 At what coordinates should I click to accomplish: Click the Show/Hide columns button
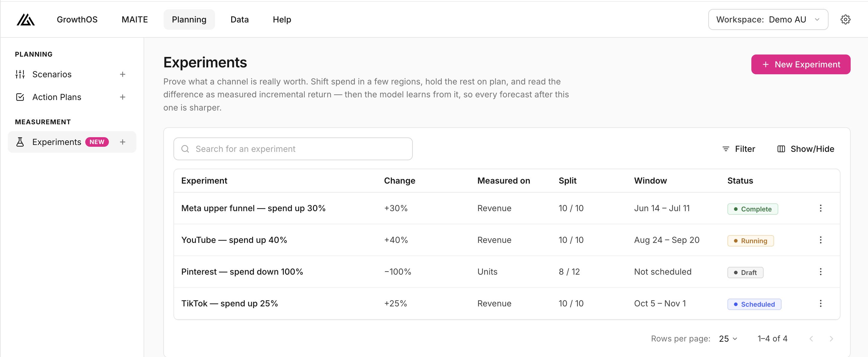(x=806, y=149)
